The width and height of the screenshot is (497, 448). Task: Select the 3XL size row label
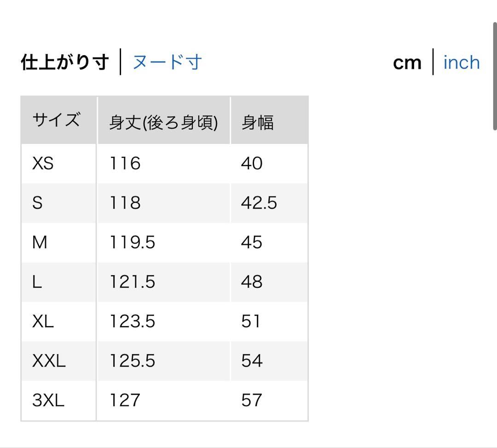pyautogui.click(x=48, y=401)
